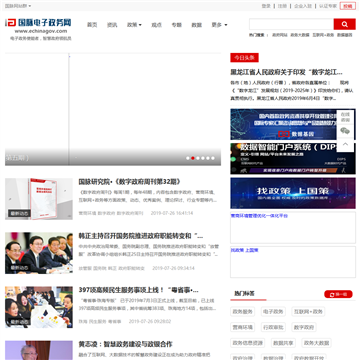Click the 电子政务 tag
The image size is (360, 360).
273,312
